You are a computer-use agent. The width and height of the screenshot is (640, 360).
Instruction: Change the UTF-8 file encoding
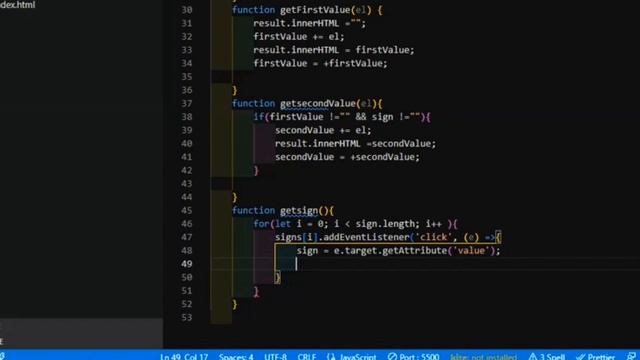coord(276,357)
